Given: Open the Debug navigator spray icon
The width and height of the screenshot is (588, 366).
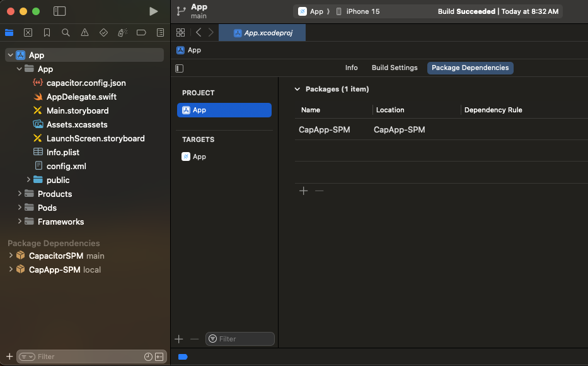Looking at the screenshot, I should click(122, 32).
